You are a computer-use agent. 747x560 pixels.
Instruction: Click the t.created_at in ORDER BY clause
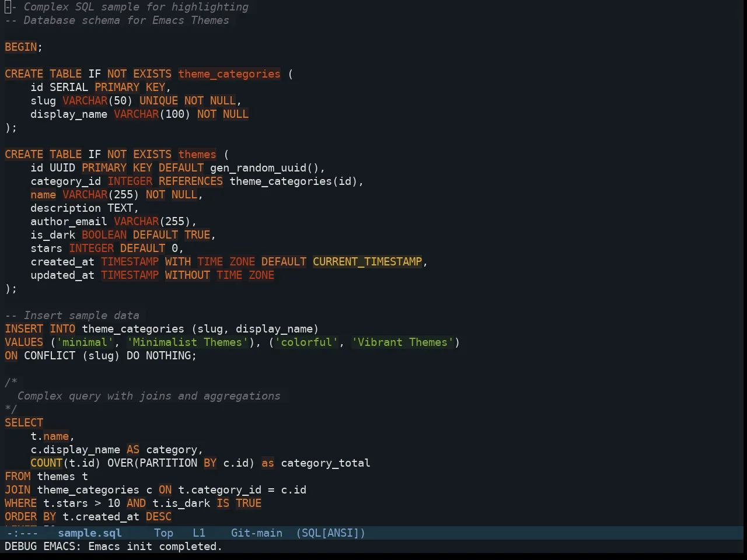point(101,516)
